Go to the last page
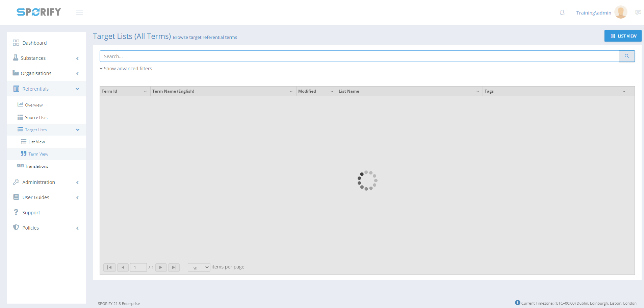This screenshot has height=308, width=644. pyautogui.click(x=174, y=267)
